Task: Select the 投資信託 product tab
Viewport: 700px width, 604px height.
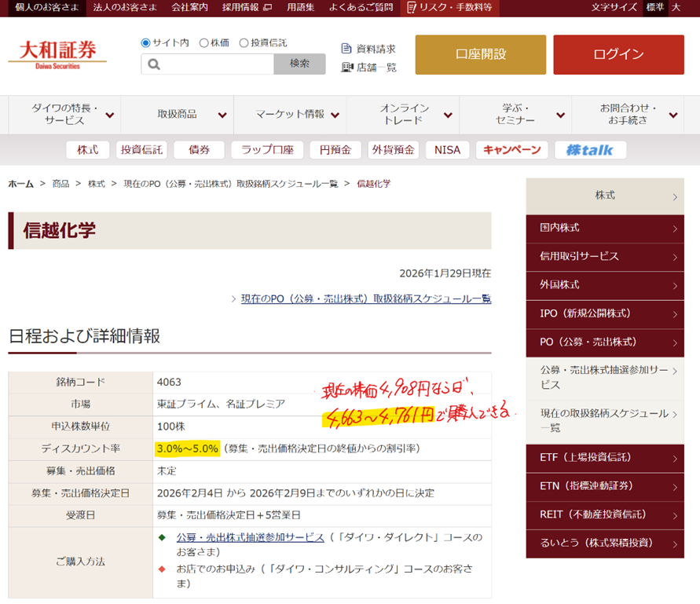Action: (x=141, y=150)
